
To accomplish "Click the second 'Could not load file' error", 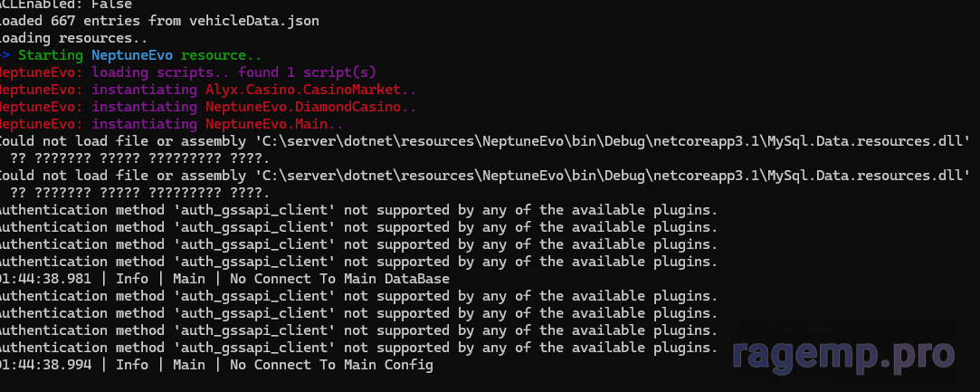I will click(x=485, y=176).
